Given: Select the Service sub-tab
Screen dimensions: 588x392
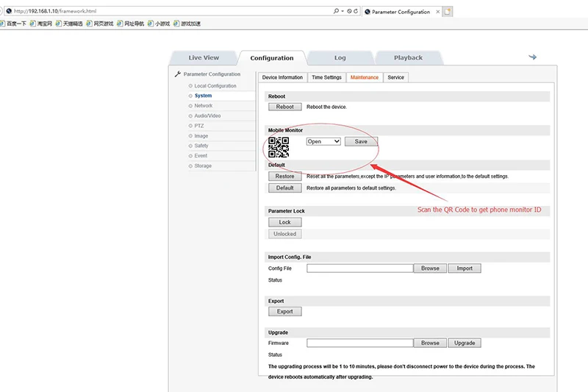Looking at the screenshot, I should (395, 77).
